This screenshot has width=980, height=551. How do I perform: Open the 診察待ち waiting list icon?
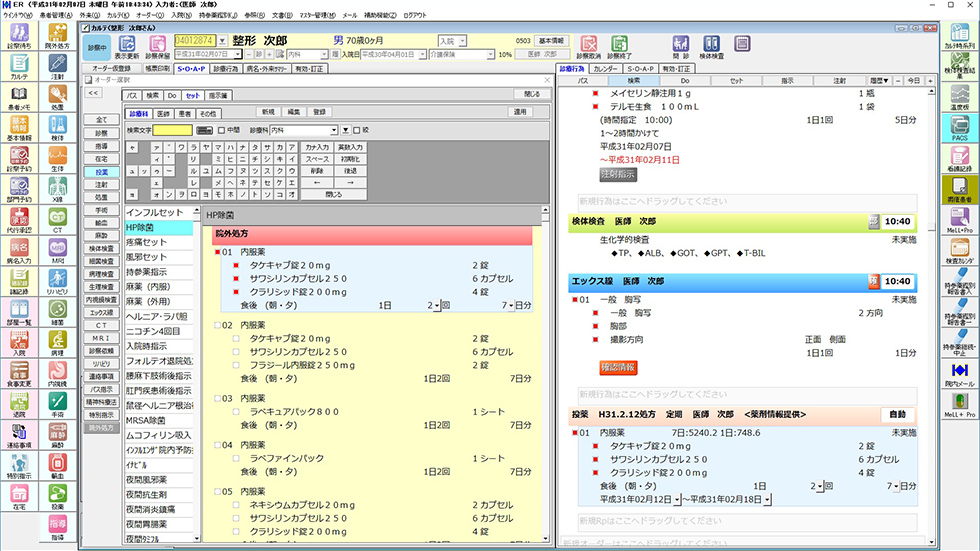click(19, 36)
